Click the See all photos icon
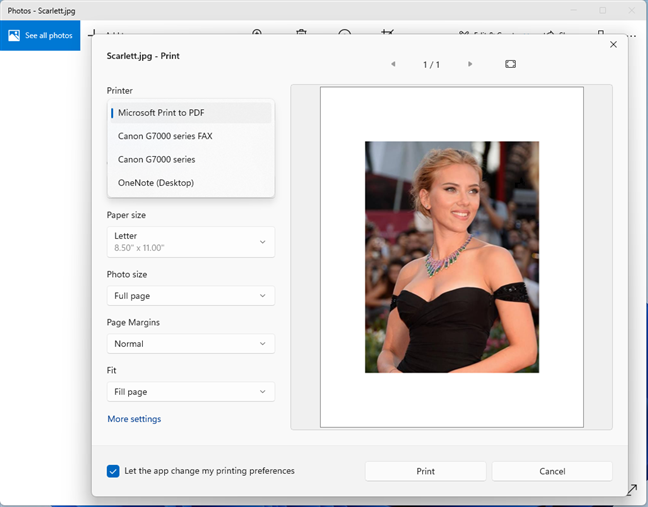 (x=14, y=35)
